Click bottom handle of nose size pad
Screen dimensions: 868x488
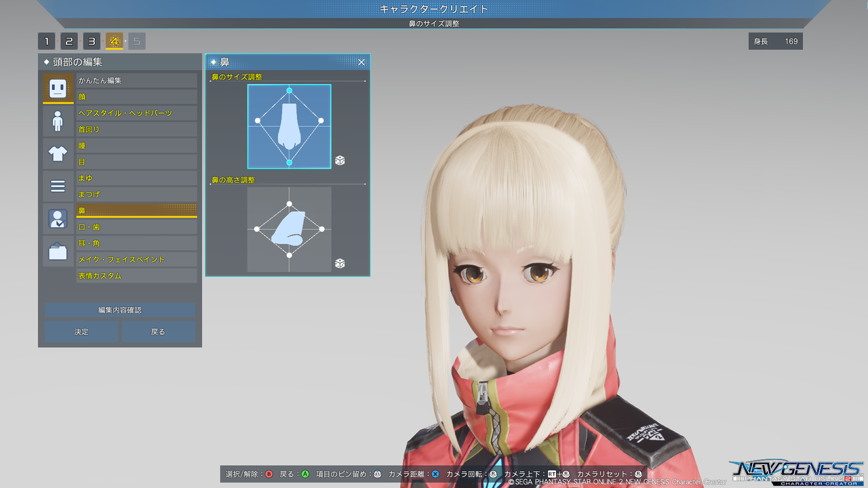tap(290, 163)
